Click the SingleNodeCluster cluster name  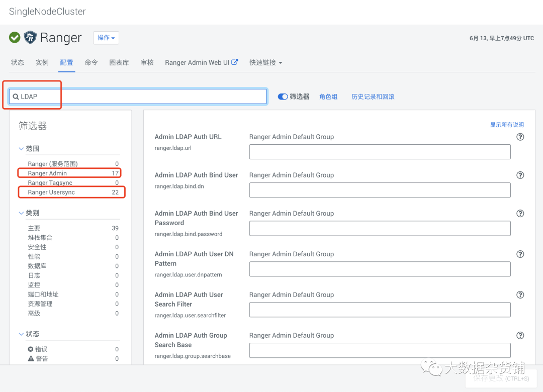pos(47,12)
